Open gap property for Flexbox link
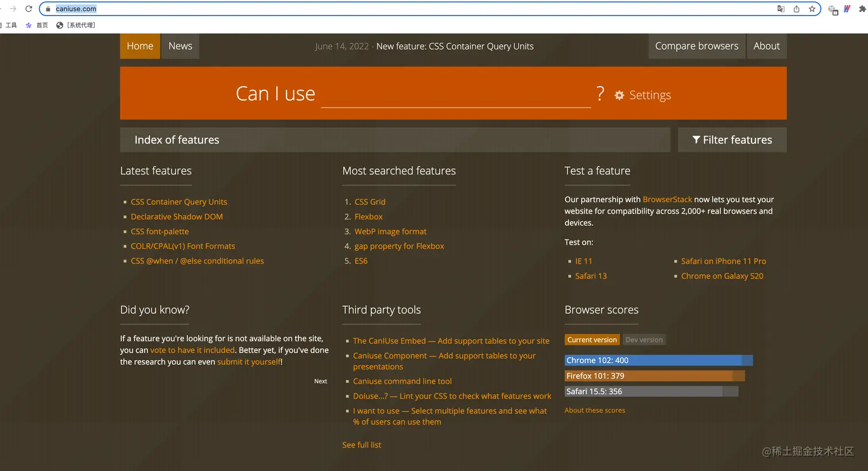The height and width of the screenshot is (471, 868). click(400, 246)
